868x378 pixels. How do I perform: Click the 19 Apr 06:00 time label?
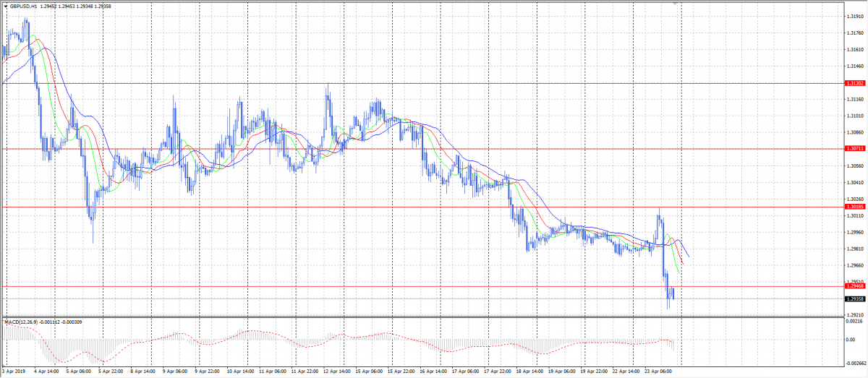[561, 371]
